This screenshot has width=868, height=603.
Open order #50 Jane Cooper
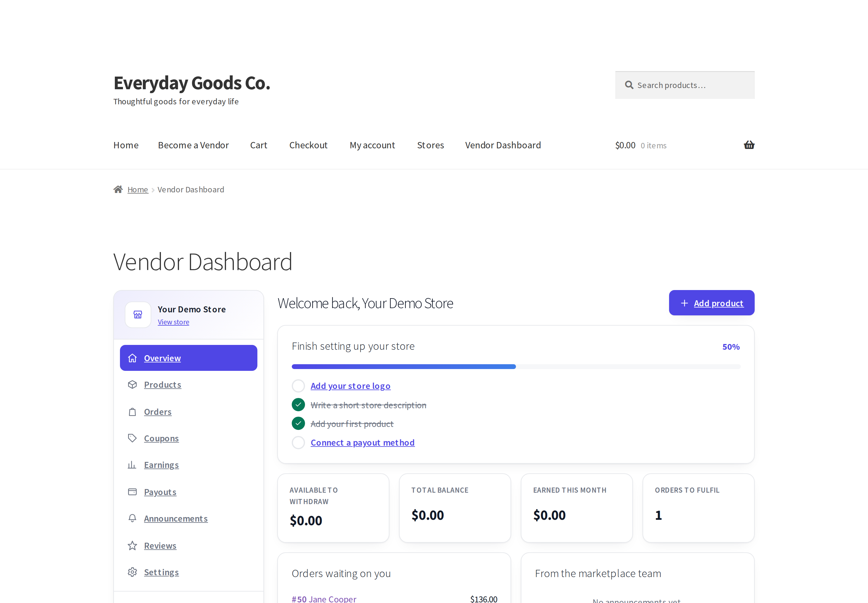(x=324, y=598)
